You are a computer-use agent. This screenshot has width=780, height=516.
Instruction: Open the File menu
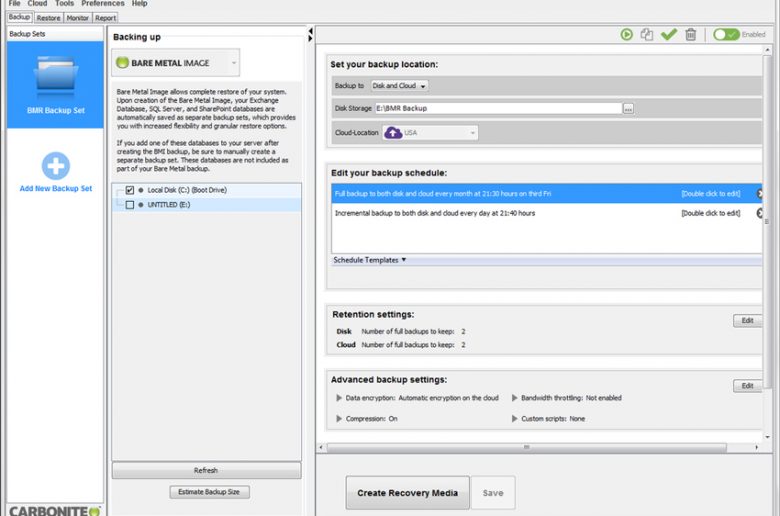tap(14, 3)
